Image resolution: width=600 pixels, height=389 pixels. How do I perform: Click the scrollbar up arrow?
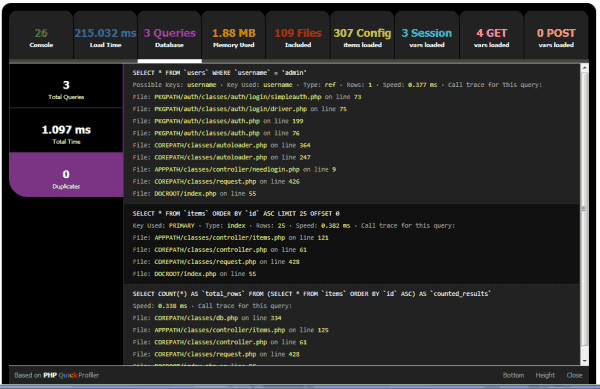click(584, 68)
